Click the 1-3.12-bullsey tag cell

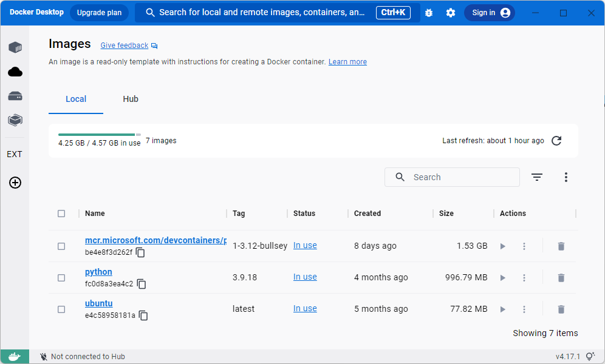click(260, 246)
